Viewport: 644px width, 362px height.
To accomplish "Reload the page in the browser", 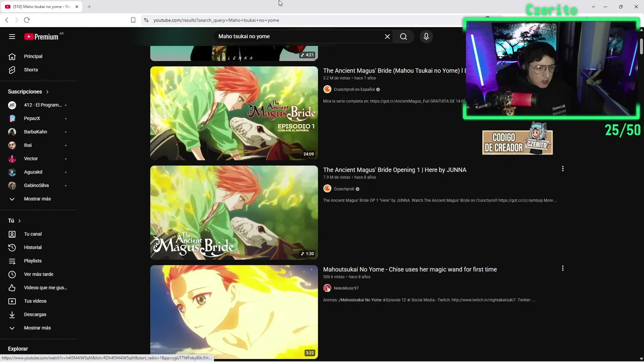I will [27, 20].
